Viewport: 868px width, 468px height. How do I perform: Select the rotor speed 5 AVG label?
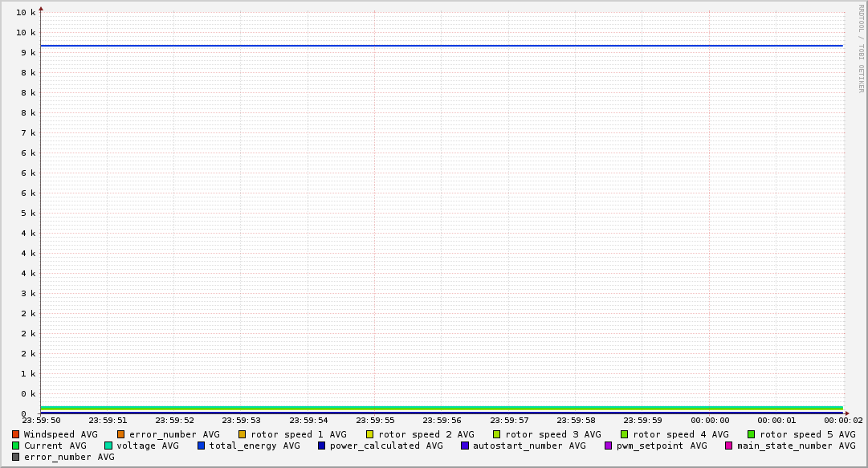(807, 434)
